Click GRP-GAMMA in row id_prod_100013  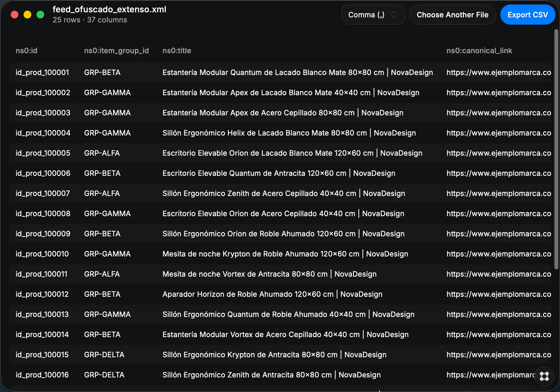pos(107,314)
